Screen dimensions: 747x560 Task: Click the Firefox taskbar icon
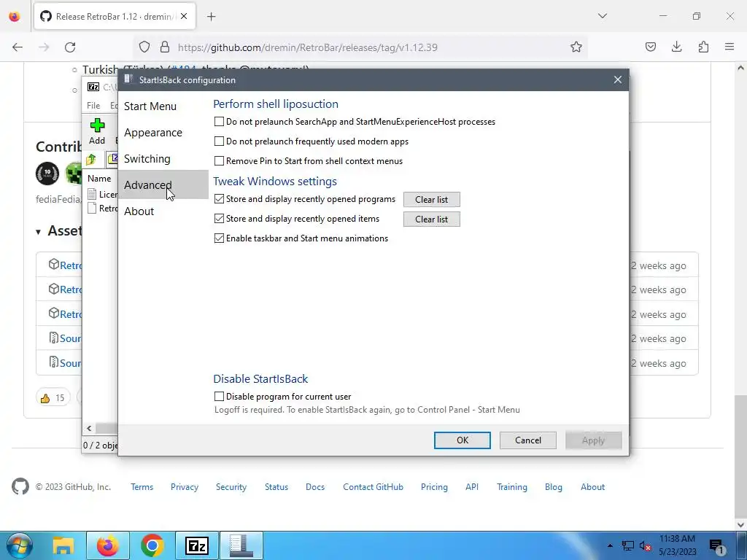point(108,545)
